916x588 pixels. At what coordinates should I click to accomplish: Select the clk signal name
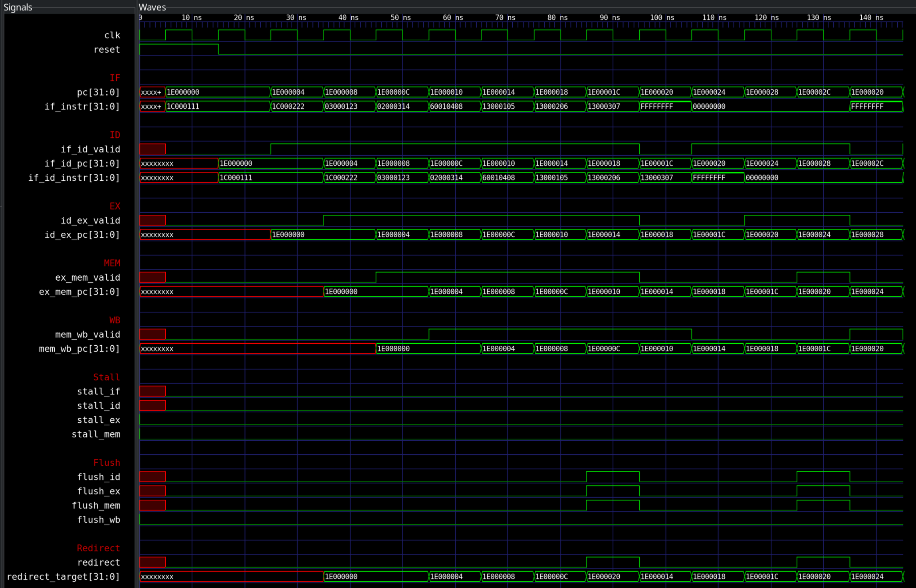[x=112, y=35]
